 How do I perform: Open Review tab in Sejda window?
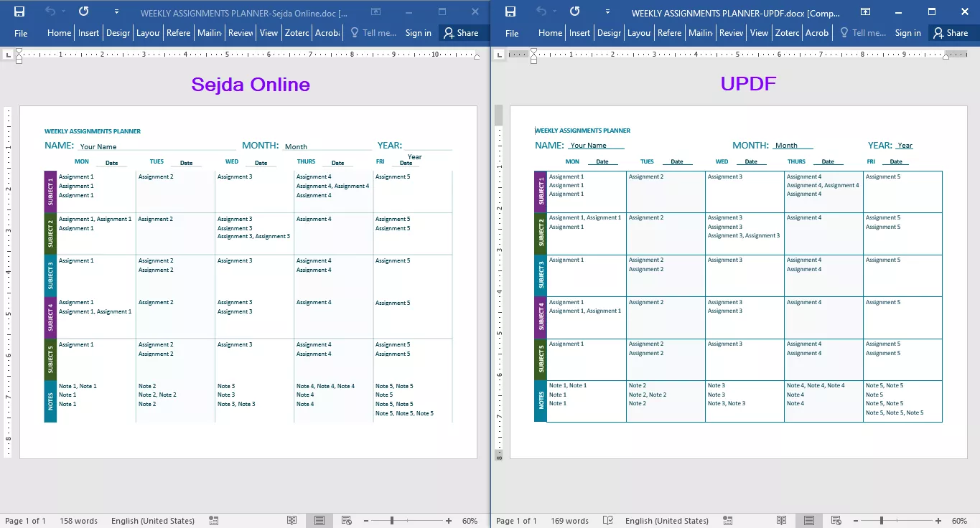pyautogui.click(x=241, y=33)
